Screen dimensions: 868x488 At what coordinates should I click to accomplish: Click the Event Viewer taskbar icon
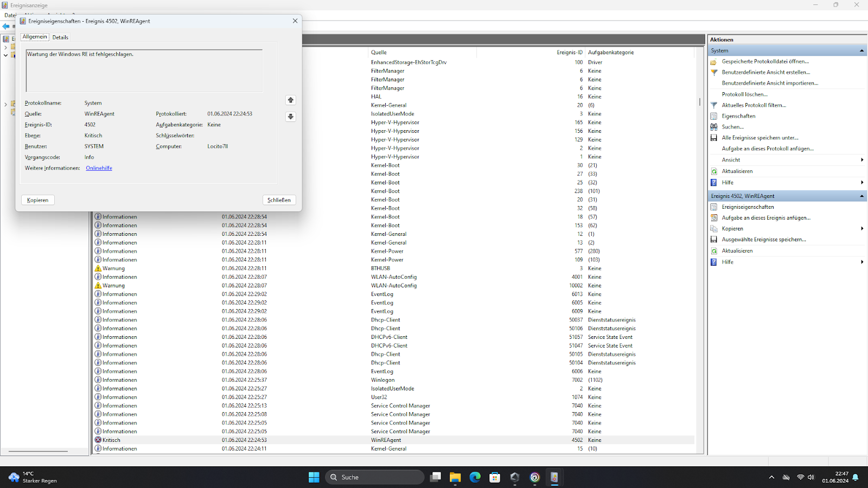coord(554,477)
